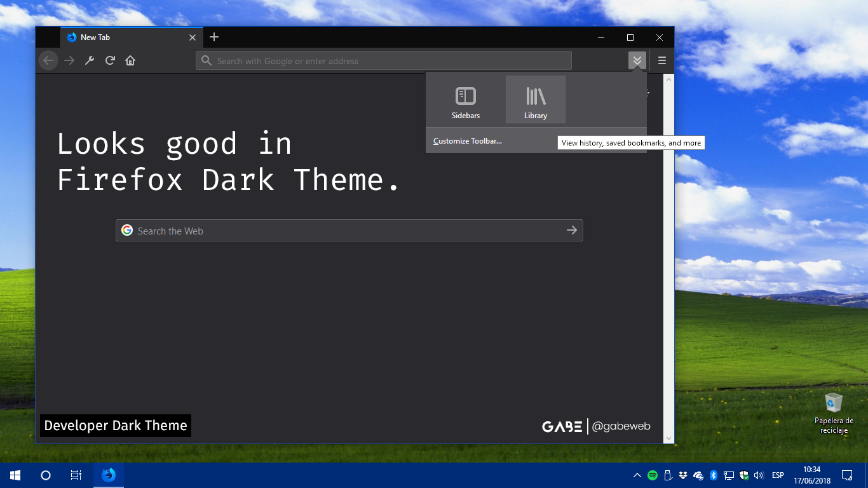Click the address bar field
Viewport: 868px width, 488px height.
[384, 60]
